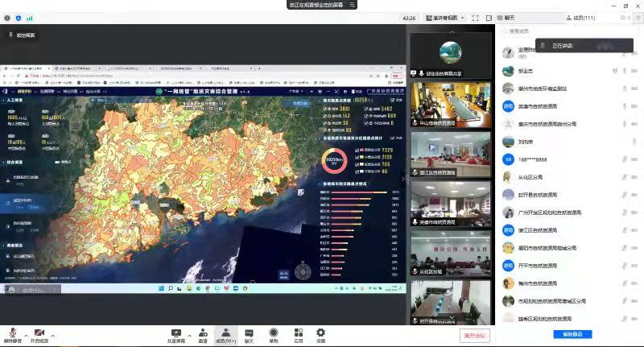This screenshot has height=347, width=644.
Task: Click the mic icon in 188****8868 row
Action: coord(625,159)
